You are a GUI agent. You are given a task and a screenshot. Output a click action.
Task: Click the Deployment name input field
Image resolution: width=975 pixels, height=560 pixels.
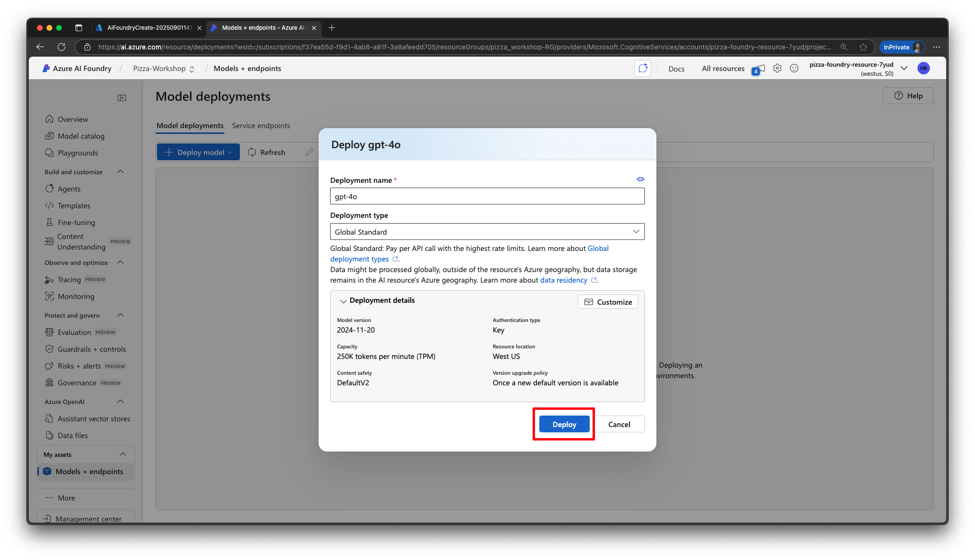tap(487, 196)
